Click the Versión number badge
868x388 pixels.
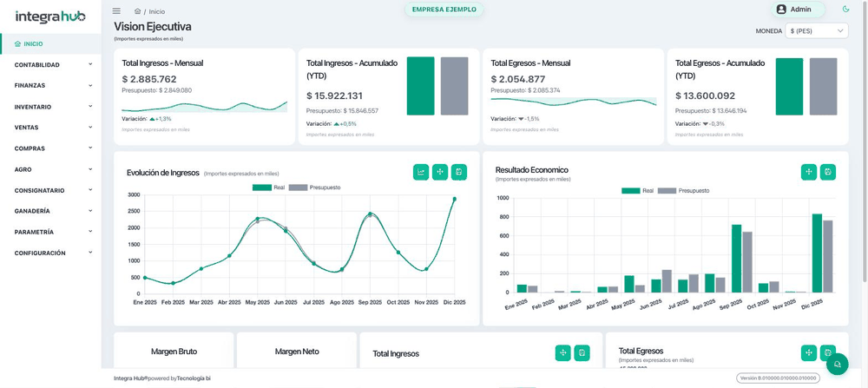(x=778, y=378)
